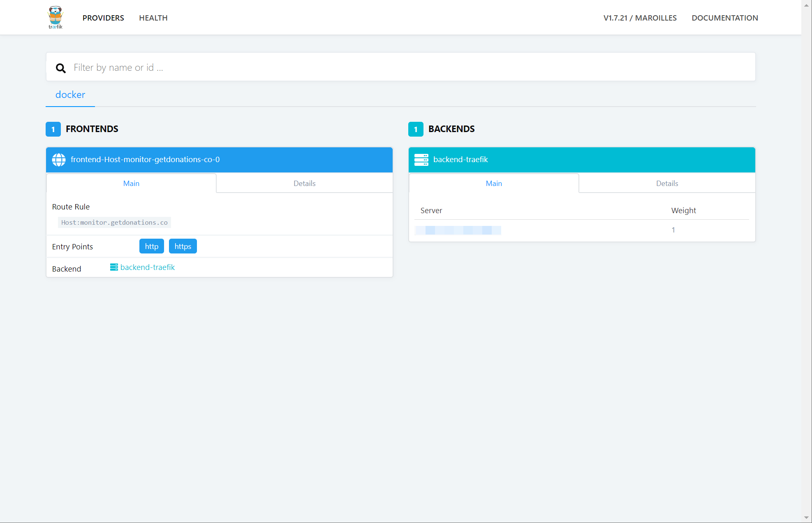812x523 pixels.
Task: Click the Weight column header
Action: [x=684, y=211]
